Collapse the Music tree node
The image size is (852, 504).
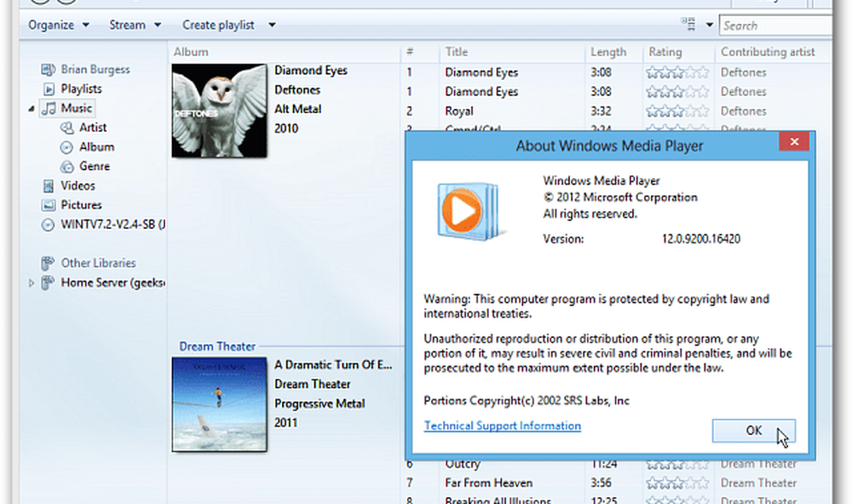(32, 109)
